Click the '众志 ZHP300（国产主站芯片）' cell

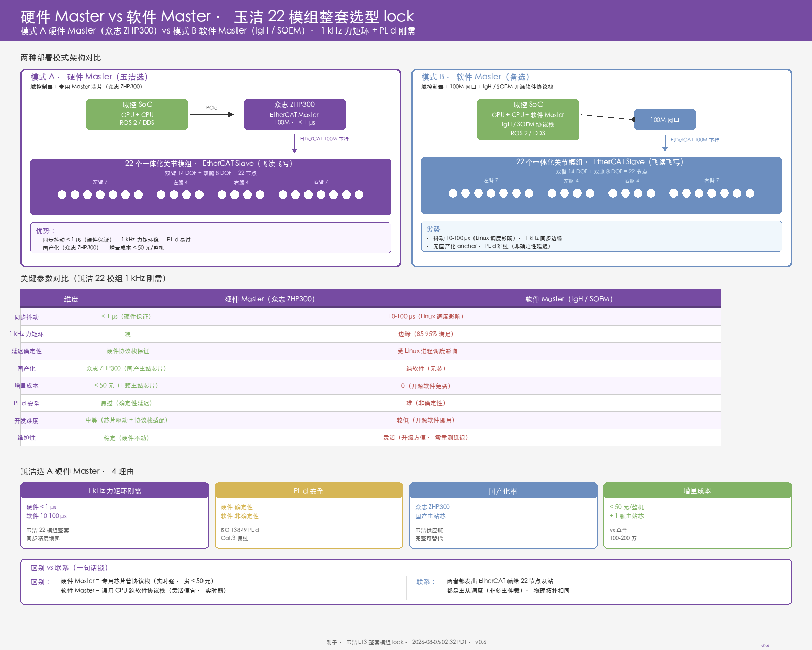tap(126, 369)
